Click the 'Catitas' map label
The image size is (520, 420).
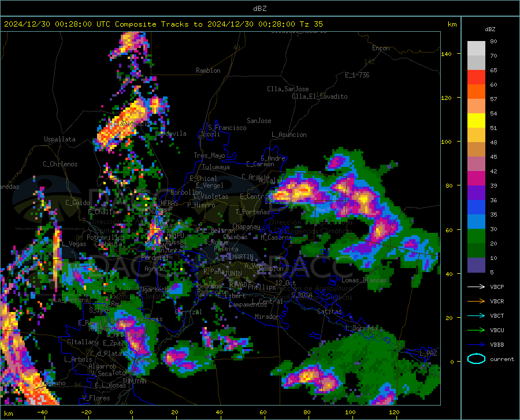329,311
